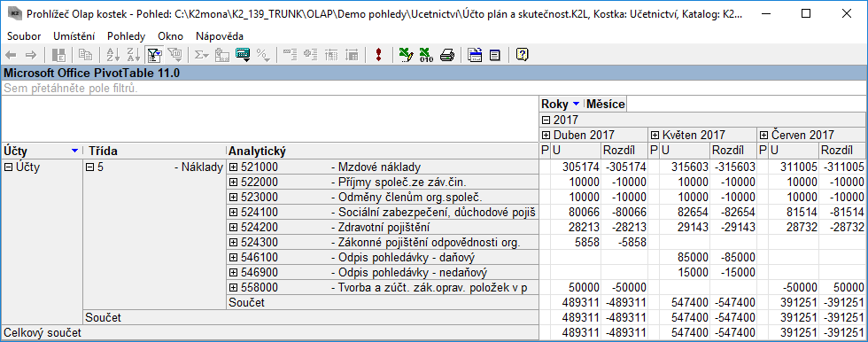Open the field list window icon
The image size is (868, 342).
pos(475,54)
